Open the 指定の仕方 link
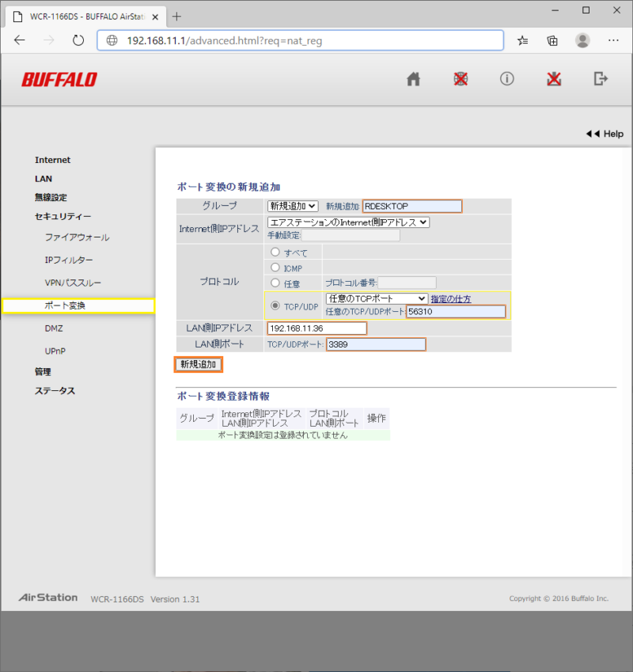 (451, 299)
